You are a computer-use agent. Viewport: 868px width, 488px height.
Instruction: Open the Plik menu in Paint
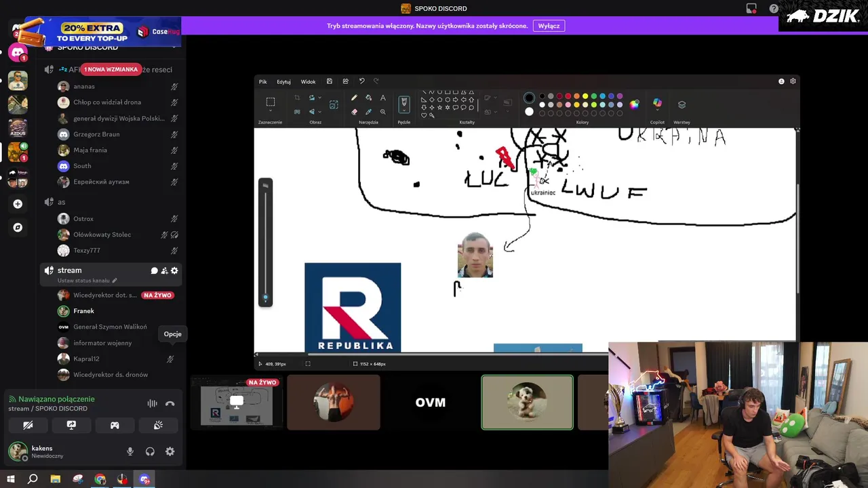[x=262, y=81]
